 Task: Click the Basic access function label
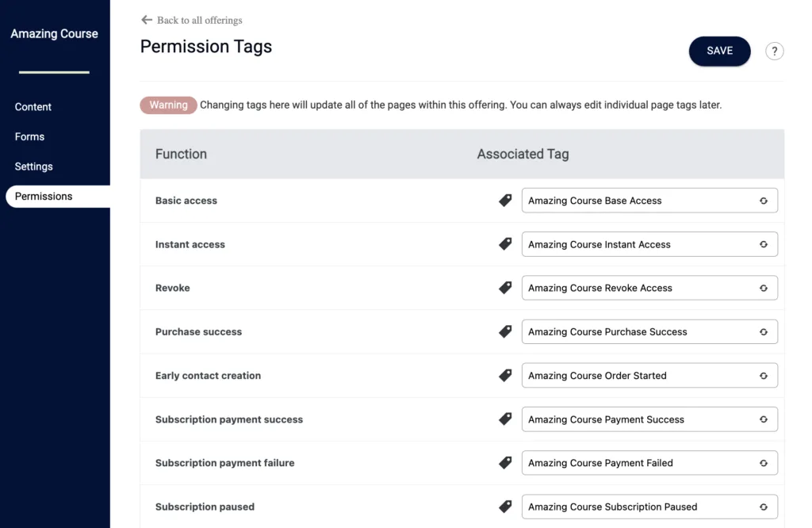(186, 201)
